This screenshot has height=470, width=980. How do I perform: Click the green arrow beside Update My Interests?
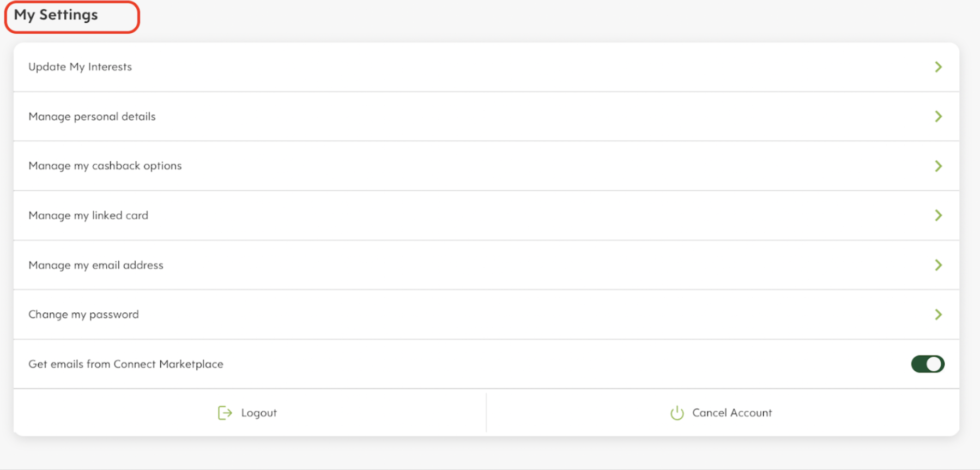938,67
